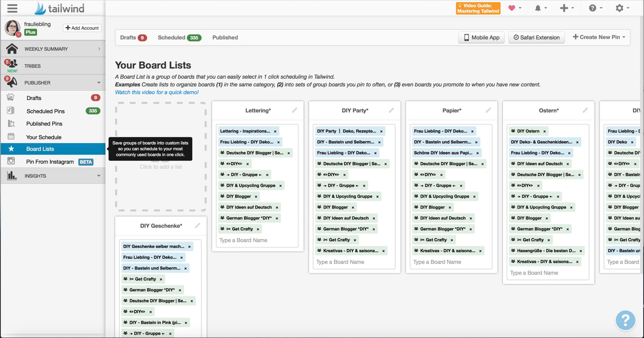Open the Published tab
Screen dimensions: 644x338
coord(225,38)
